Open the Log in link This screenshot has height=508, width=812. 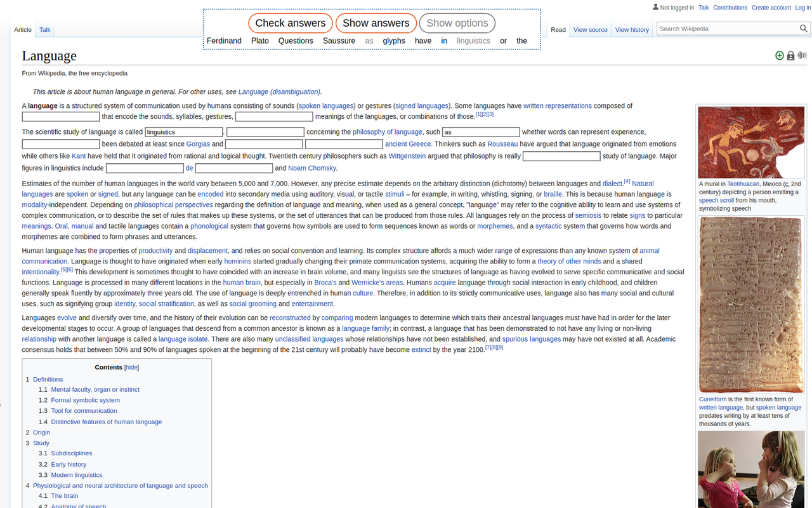point(802,7)
